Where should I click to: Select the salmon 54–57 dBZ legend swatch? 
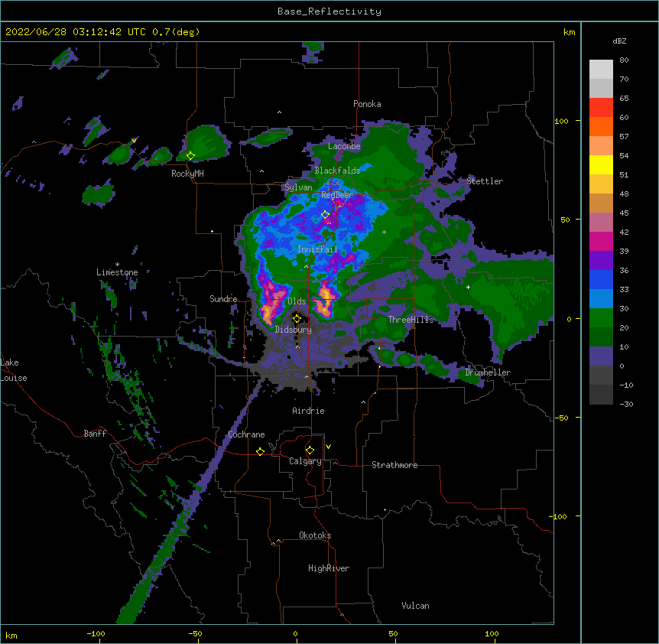(x=601, y=146)
